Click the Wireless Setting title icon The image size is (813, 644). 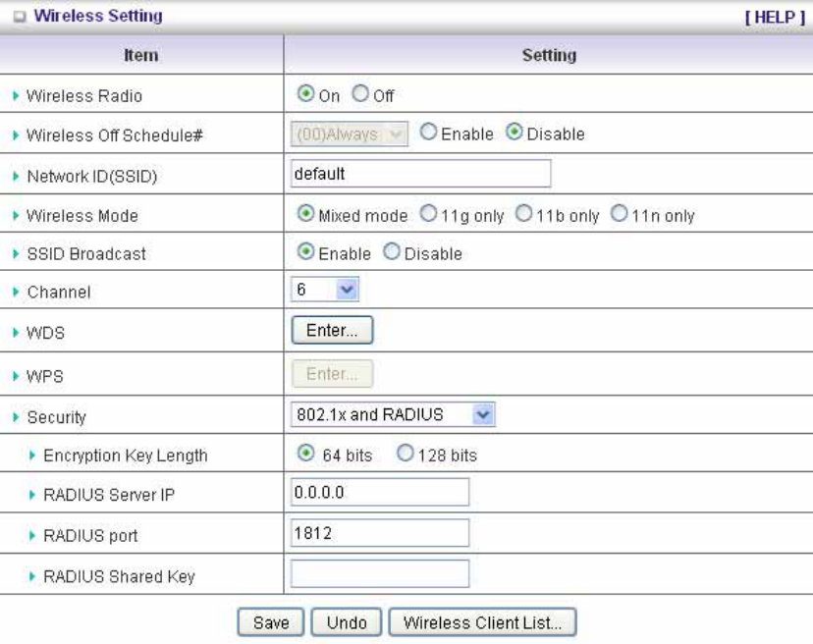point(20,17)
